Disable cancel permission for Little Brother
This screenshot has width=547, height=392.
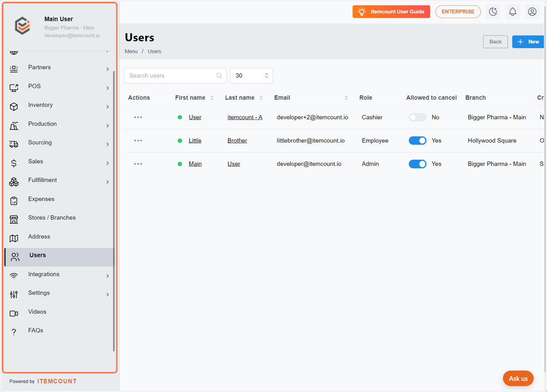pos(418,140)
